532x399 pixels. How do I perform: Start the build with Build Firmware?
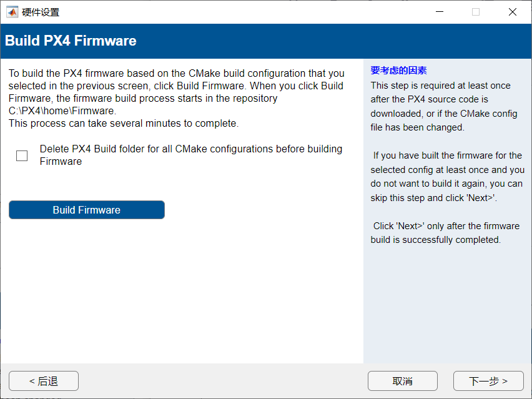(x=87, y=210)
